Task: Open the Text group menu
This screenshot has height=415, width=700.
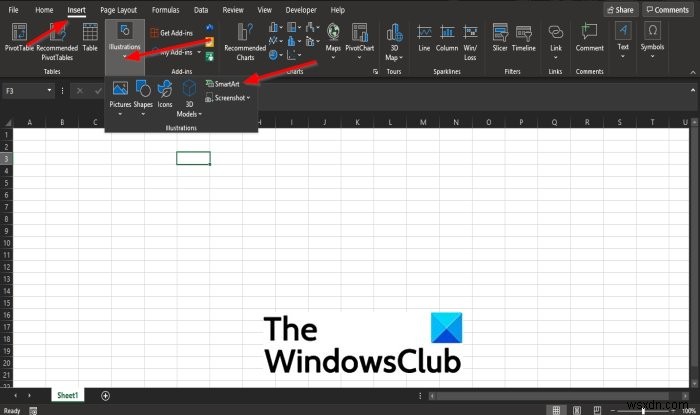Action: click(623, 41)
